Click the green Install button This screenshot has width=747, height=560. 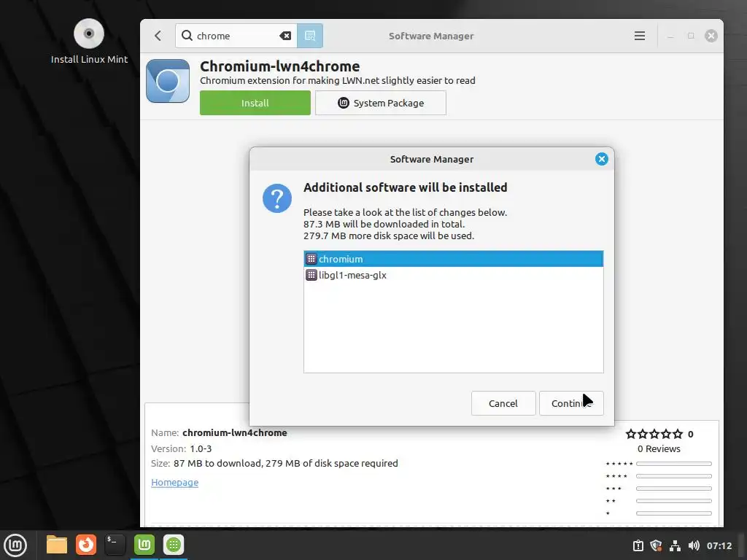click(x=255, y=103)
